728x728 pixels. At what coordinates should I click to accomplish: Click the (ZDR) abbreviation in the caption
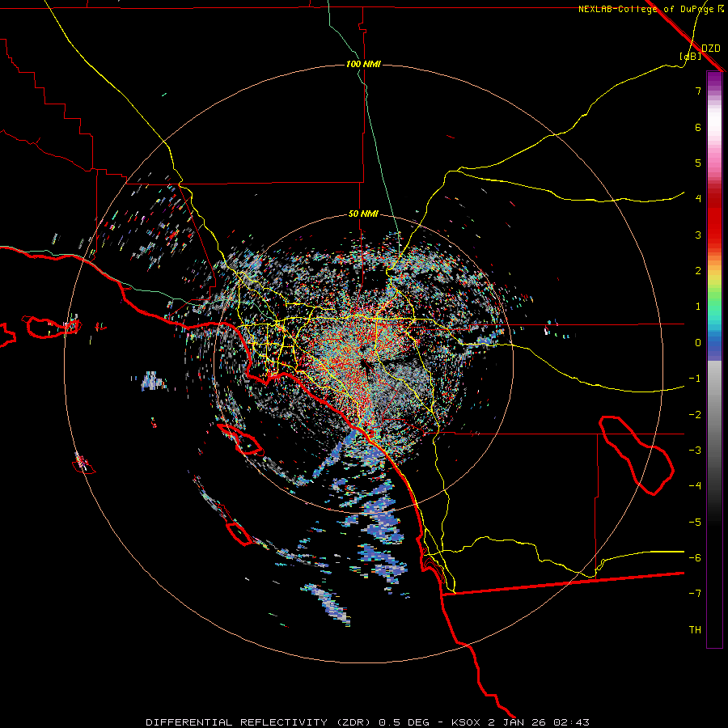click(x=353, y=722)
